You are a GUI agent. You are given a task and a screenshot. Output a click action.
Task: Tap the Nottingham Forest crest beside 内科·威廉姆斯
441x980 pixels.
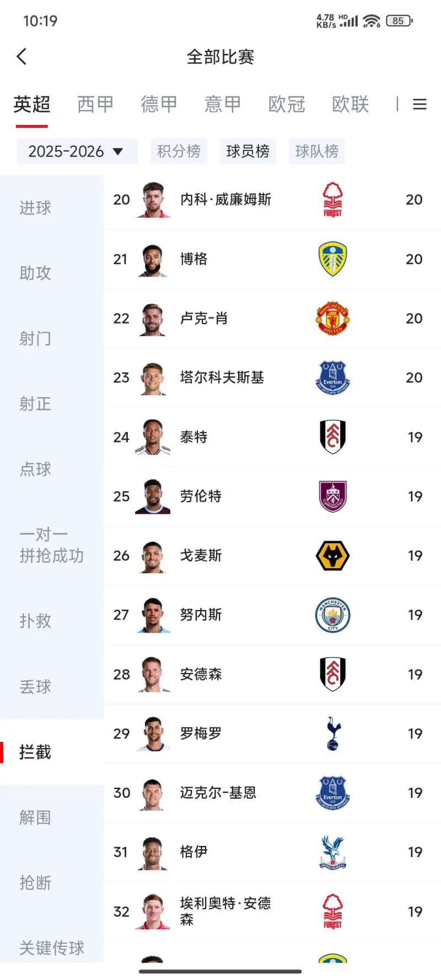[332, 200]
